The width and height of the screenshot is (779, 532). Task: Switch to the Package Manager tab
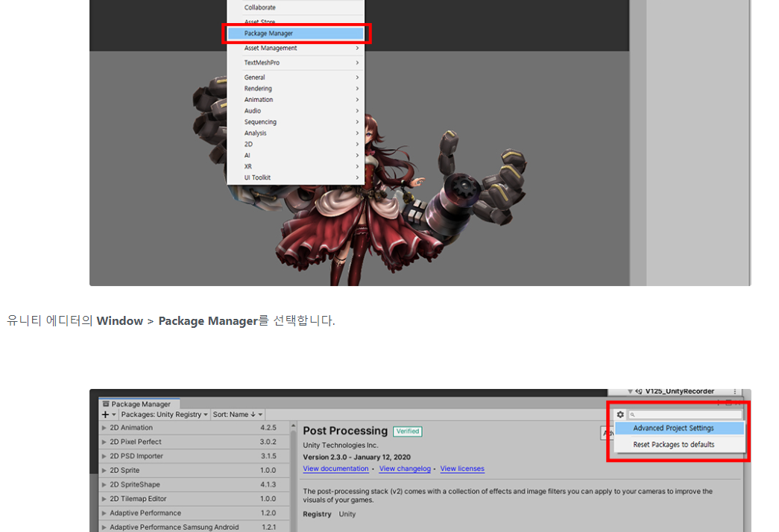pyautogui.click(x=139, y=404)
